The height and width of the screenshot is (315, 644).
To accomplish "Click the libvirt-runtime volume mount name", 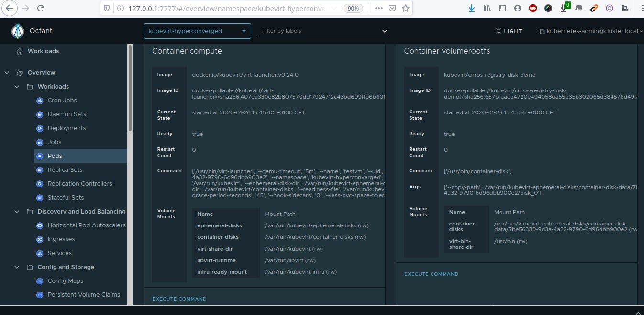I will click(x=216, y=260).
